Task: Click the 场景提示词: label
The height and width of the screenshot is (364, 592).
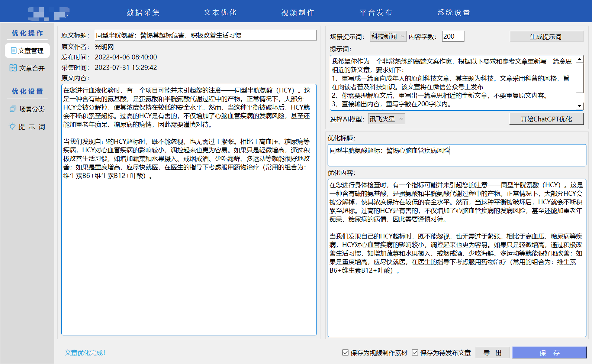Action: (x=347, y=37)
